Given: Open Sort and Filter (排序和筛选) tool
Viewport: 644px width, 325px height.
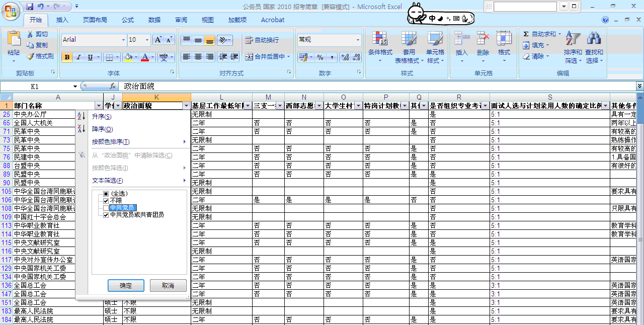Looking at the screenshot, I should (573, 48).
